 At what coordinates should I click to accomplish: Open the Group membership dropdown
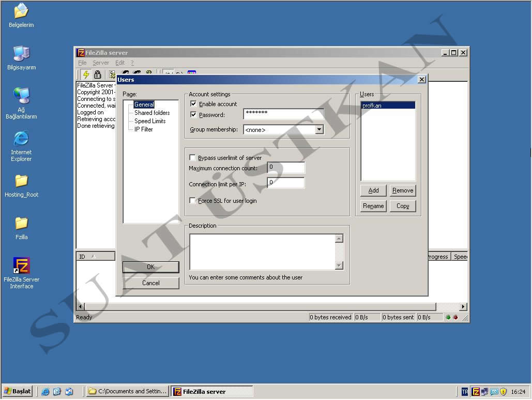coord(320,129)
